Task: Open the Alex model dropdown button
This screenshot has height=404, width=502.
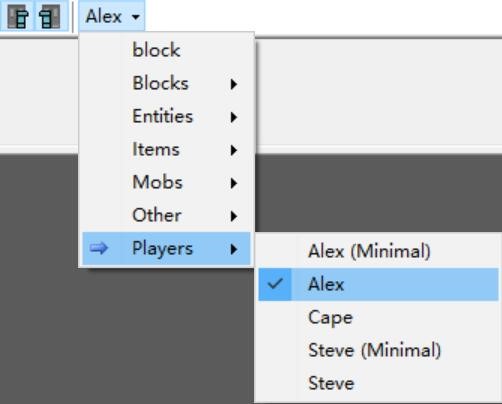Action: (x=112, y=16)
